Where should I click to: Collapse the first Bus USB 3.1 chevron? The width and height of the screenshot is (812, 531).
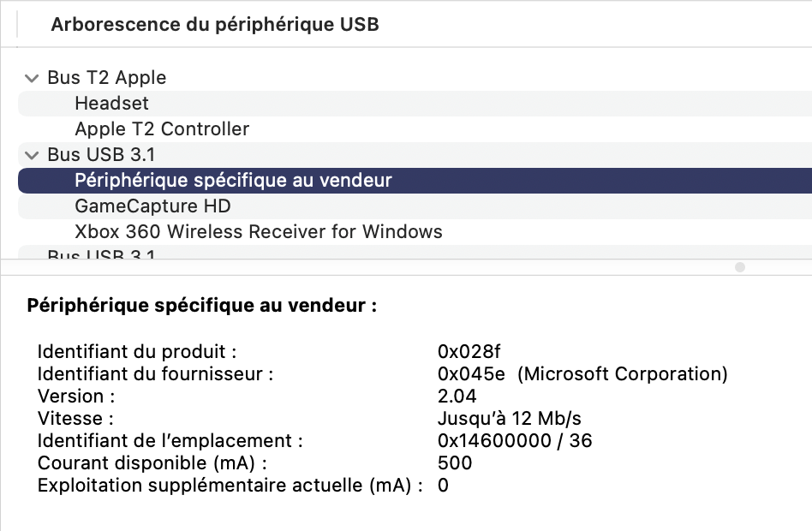click(33, 155)
